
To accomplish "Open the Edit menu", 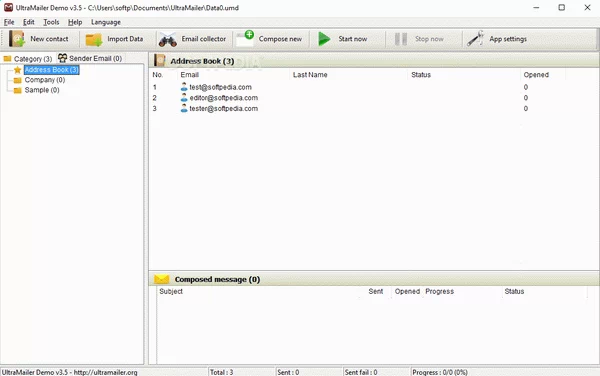I will [29, 22].
